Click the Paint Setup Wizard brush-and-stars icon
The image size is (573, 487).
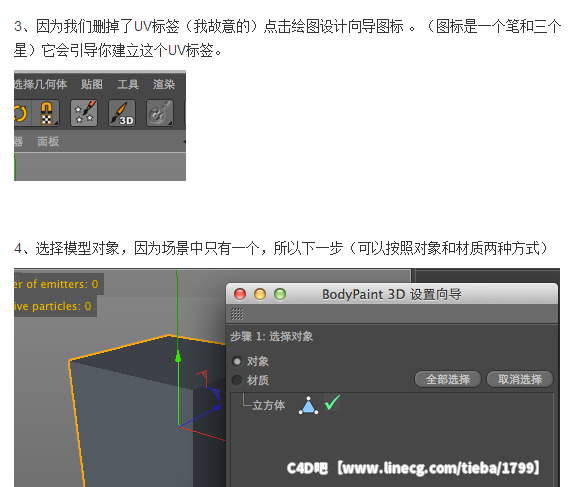84,113
